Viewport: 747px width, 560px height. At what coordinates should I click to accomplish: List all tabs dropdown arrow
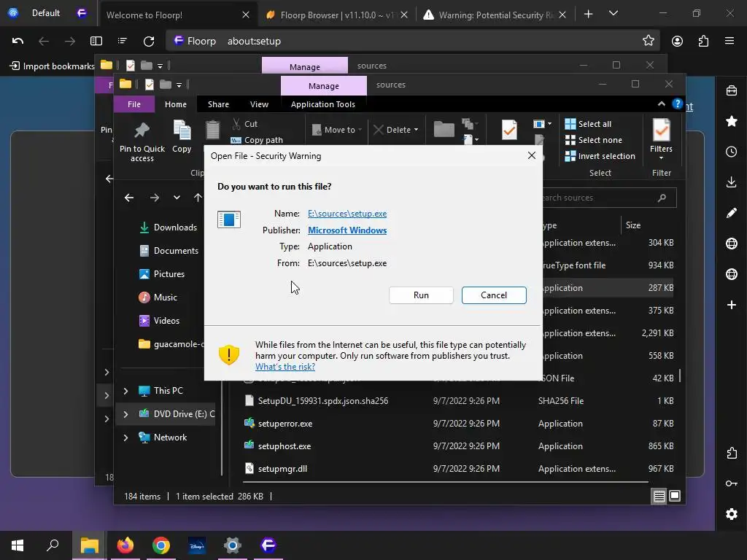(x=614, y=13)
